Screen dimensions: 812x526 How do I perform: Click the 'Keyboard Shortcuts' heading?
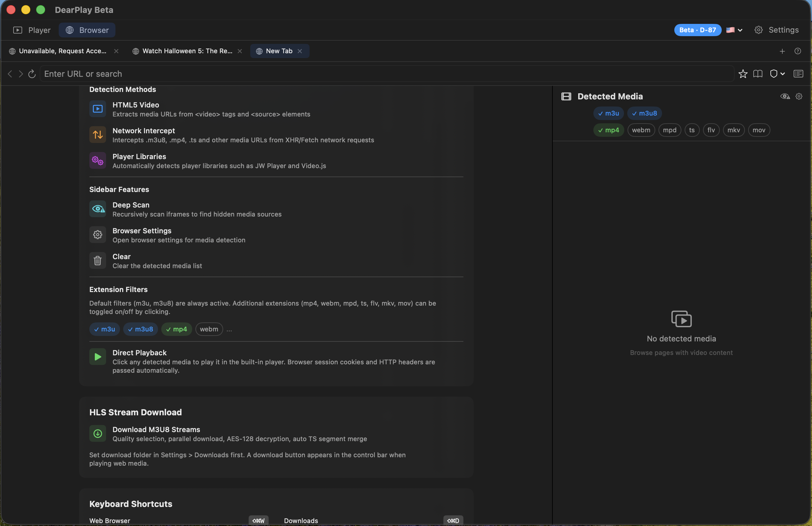coord(131,504)
